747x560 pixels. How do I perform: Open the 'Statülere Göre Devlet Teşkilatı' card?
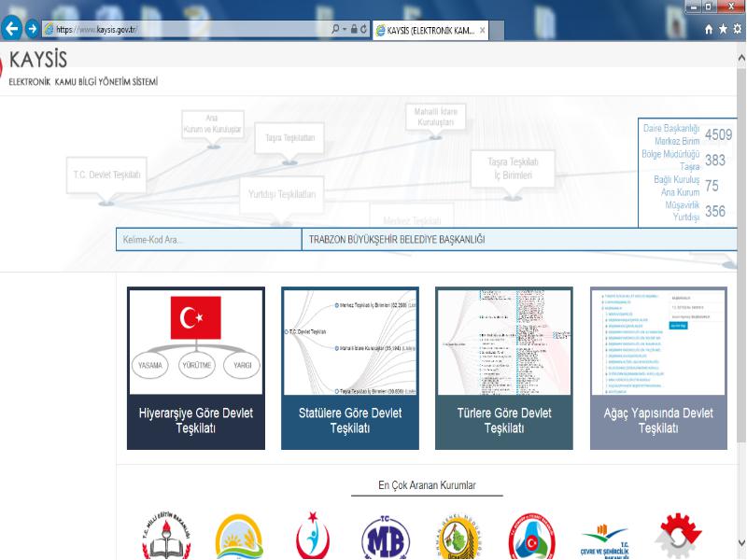350,368
